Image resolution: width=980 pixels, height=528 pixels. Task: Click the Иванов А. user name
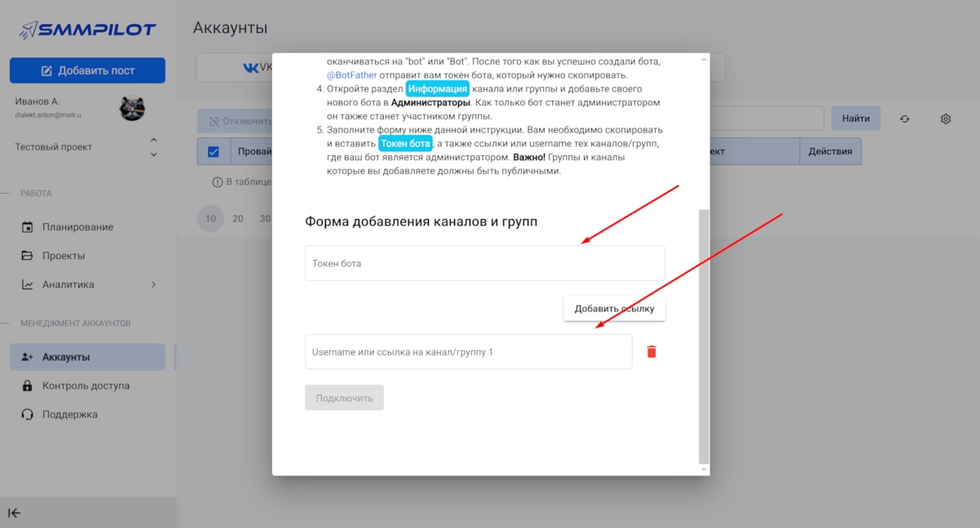pos(38,101)
